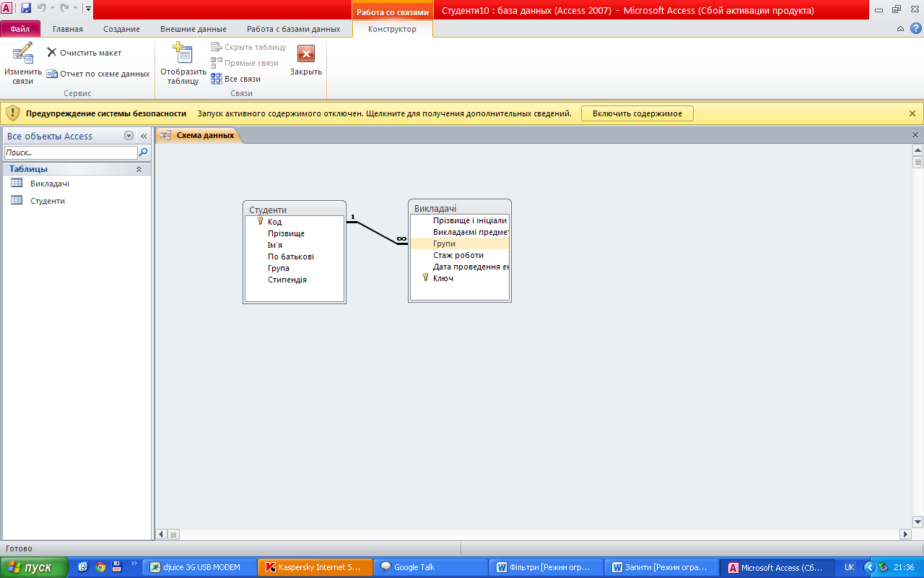
Task: Click the UK language indicator
Action: coord(849,567)
